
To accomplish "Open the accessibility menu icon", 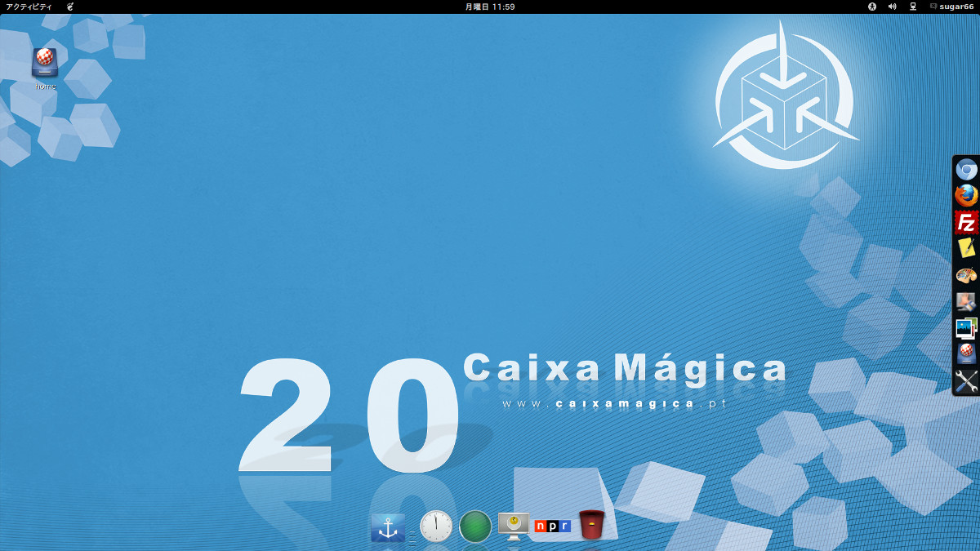I will (871, 7).
